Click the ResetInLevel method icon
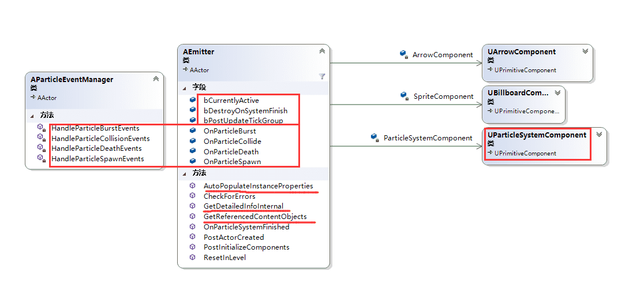 [x=193, y=258]
